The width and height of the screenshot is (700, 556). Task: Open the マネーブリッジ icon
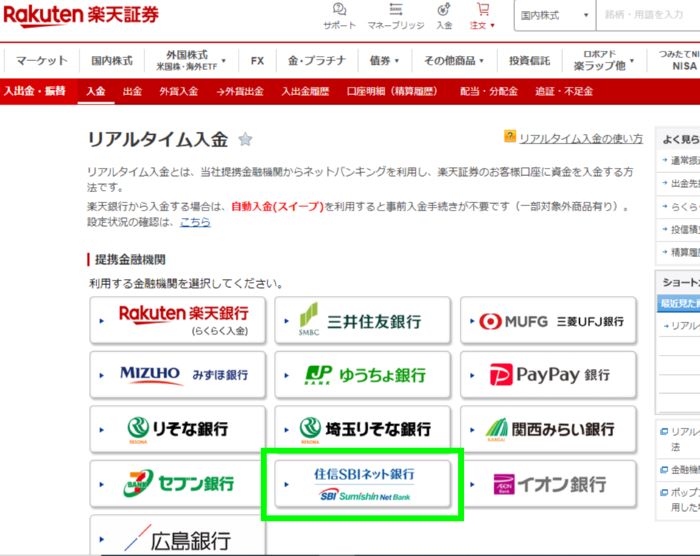[x=396, y=16]
